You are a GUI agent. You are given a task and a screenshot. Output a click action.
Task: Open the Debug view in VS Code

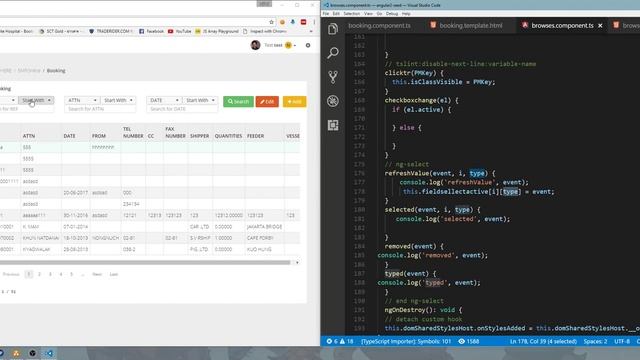pyautogui.click(x=333, y=101)
